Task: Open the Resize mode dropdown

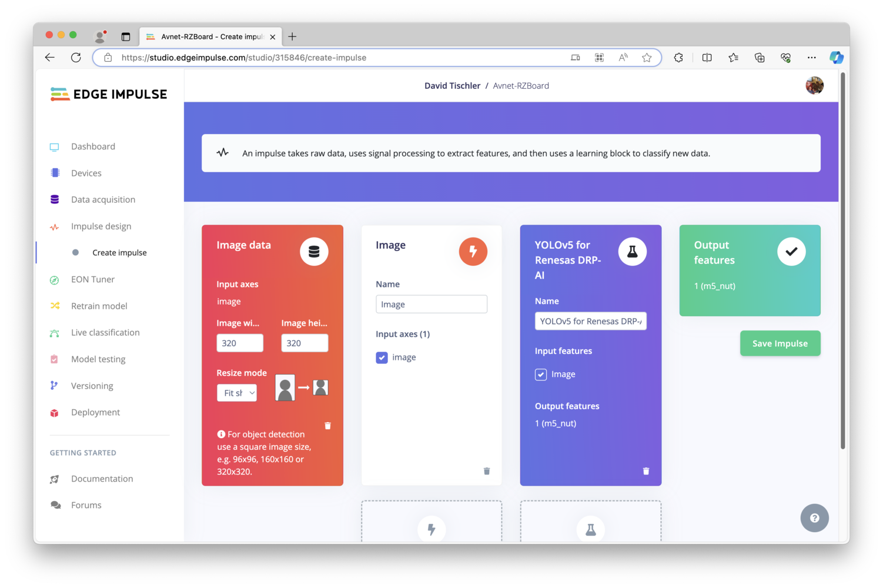Action: (x=237, y=393)
